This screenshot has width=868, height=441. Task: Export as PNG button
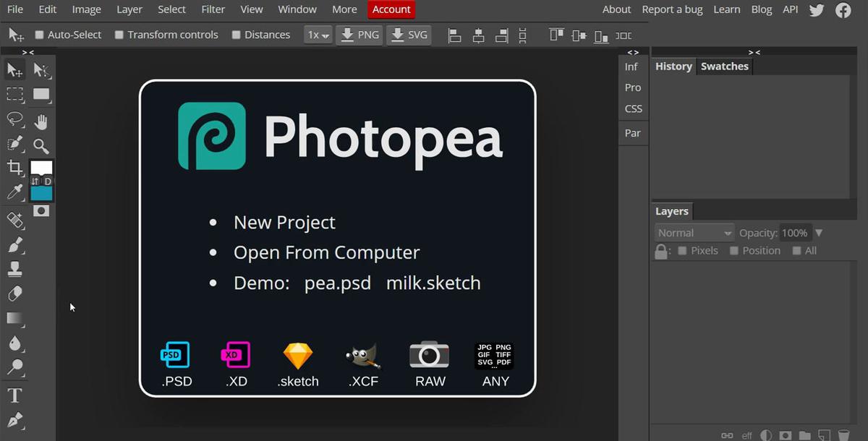(x=359, y=35)
